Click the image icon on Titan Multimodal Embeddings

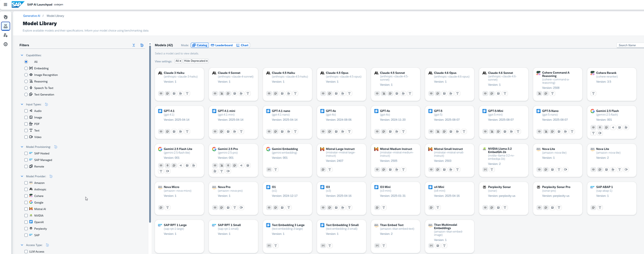point(438,245)
